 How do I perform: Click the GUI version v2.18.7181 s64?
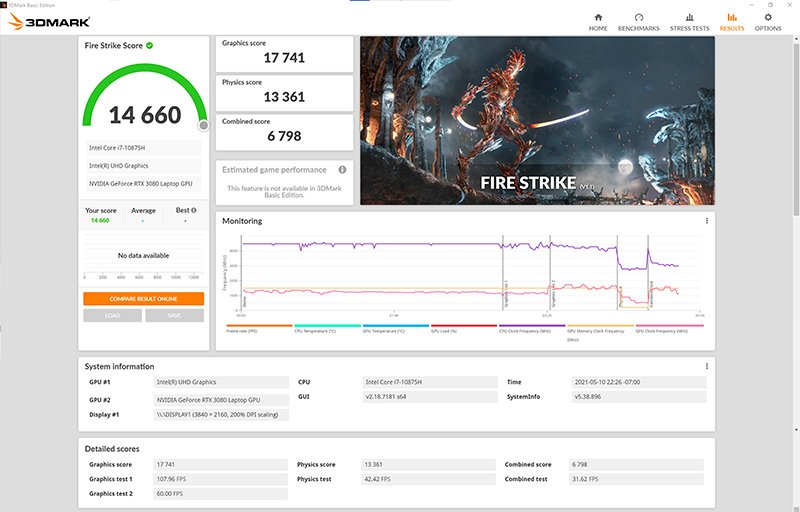(x=430, y=397)
